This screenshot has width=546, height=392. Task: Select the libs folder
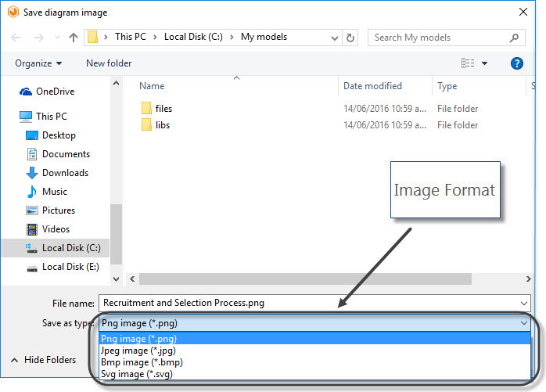pyautogui.click(x=156, y=125)
